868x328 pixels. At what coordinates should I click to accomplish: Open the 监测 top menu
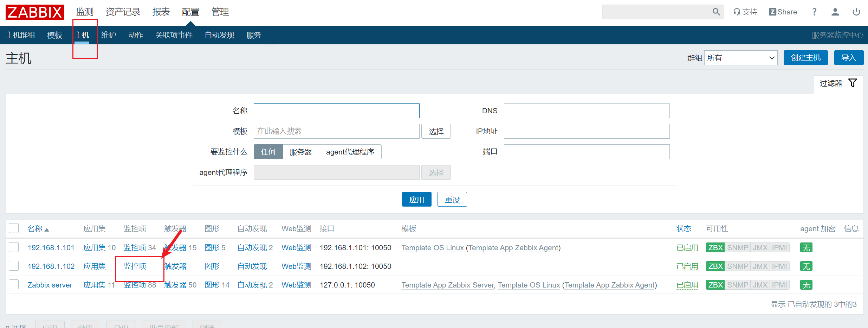click(85, 12)
